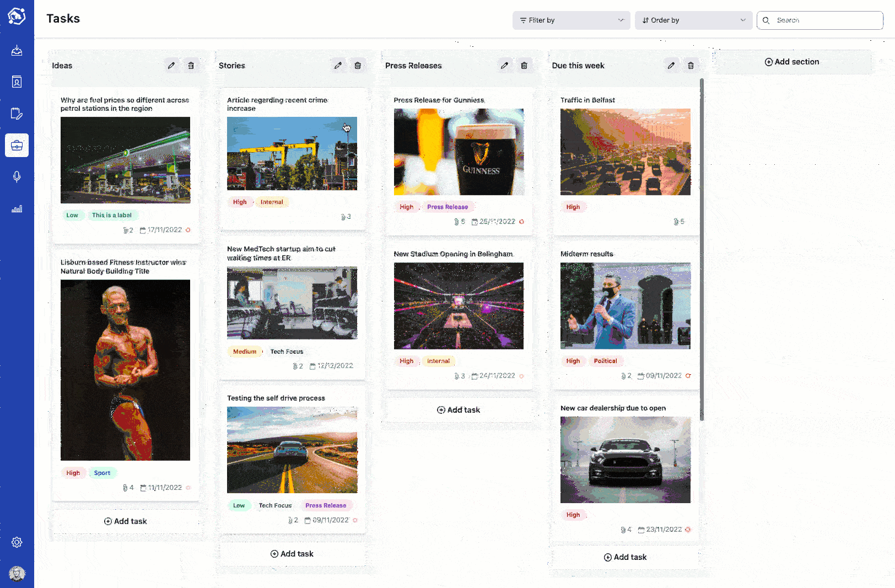Add task under the Ideas column
This screenshot has height=588, width=895.
pos(126,521)
